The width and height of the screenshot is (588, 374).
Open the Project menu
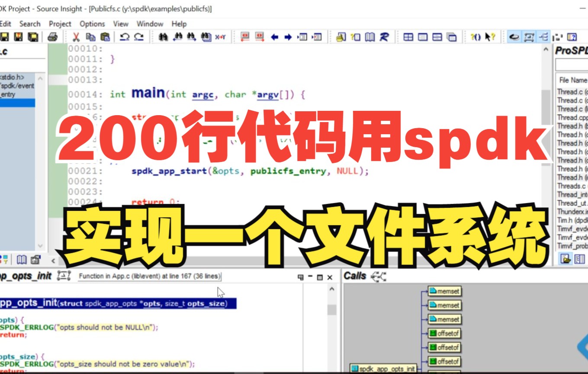click(60, 24)
